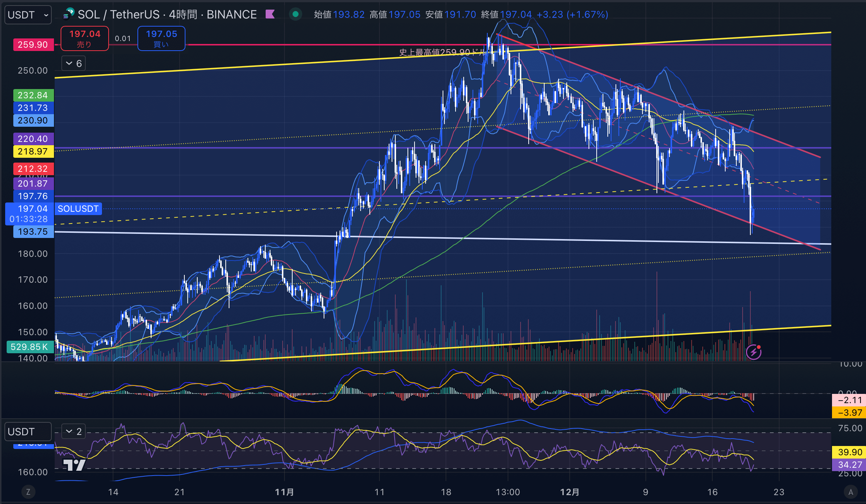866x504 pixels.
Task: Open the USDT currency dropdown at top
Action: (x=28, y=15)
